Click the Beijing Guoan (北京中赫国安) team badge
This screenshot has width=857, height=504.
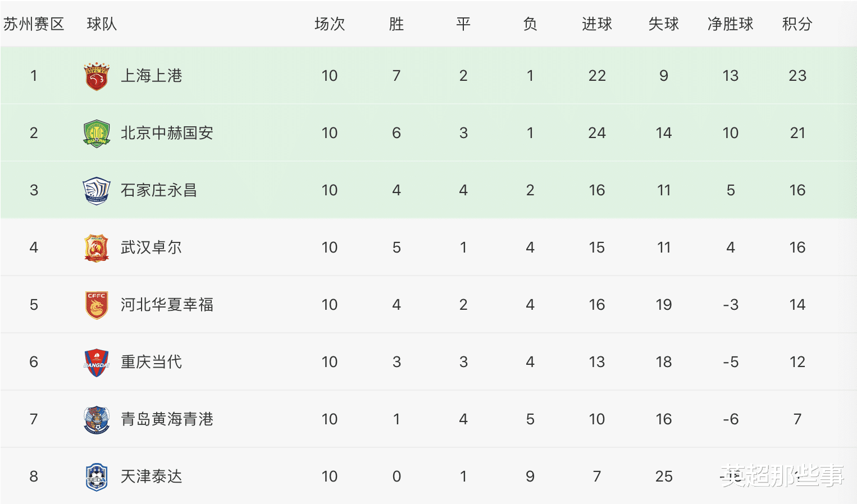[97, 134]
